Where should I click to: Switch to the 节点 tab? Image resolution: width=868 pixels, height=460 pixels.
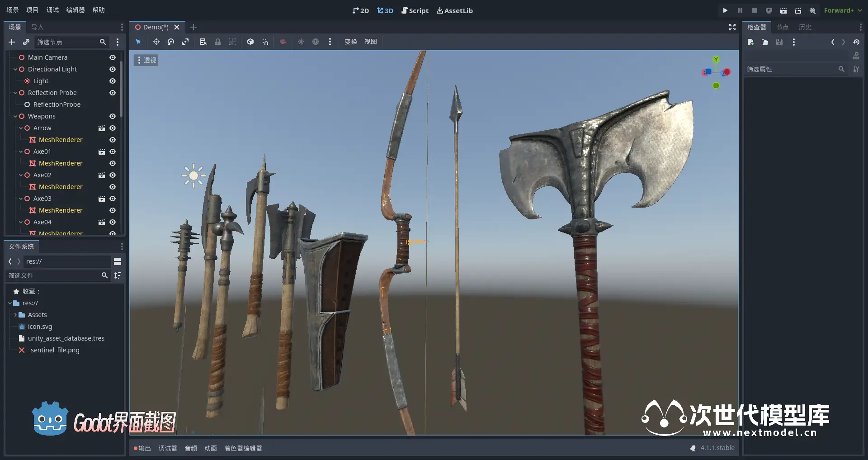click(782, 27)
